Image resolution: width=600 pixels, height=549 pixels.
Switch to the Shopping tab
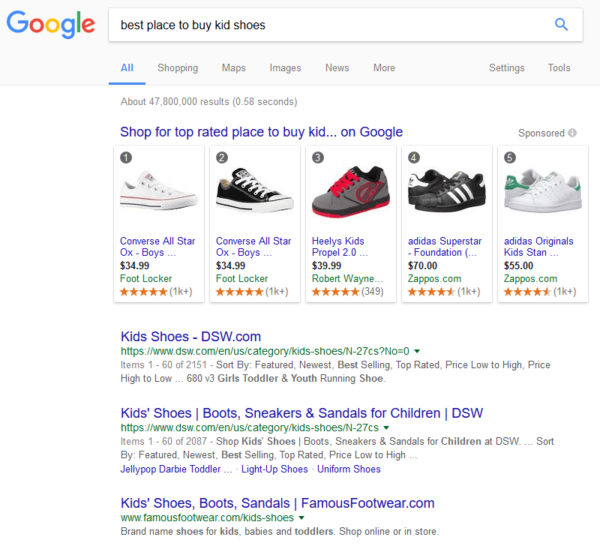pos(178,68)
